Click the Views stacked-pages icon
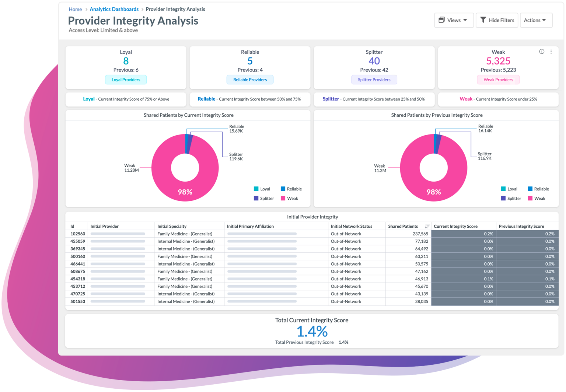566x392 pixels. (442, 20)
